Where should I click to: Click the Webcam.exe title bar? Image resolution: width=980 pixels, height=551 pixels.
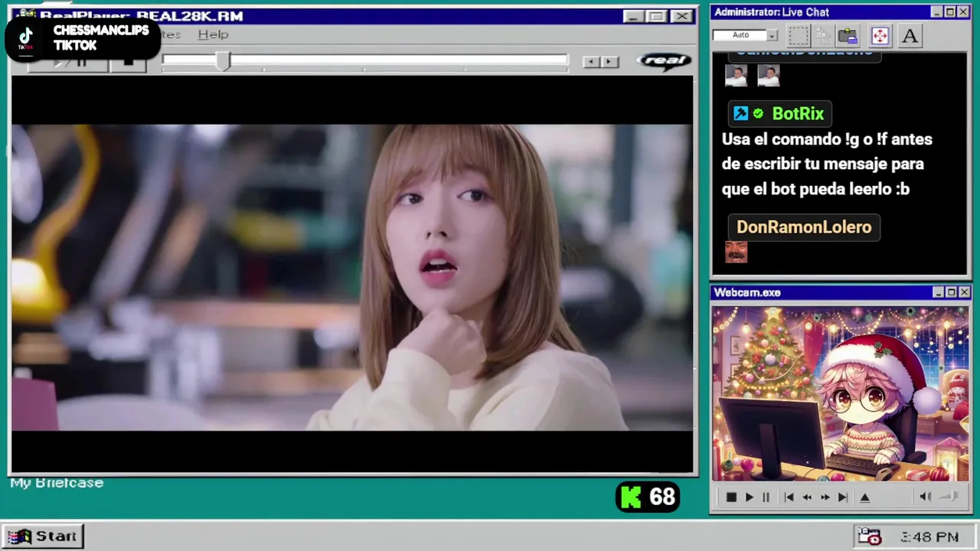point(840,292)
